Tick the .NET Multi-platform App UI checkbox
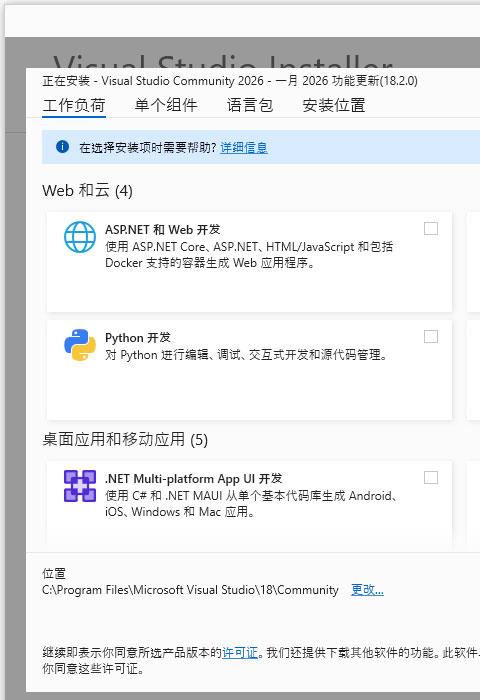This screenshot has width=480, height=700. click(431, 478)
